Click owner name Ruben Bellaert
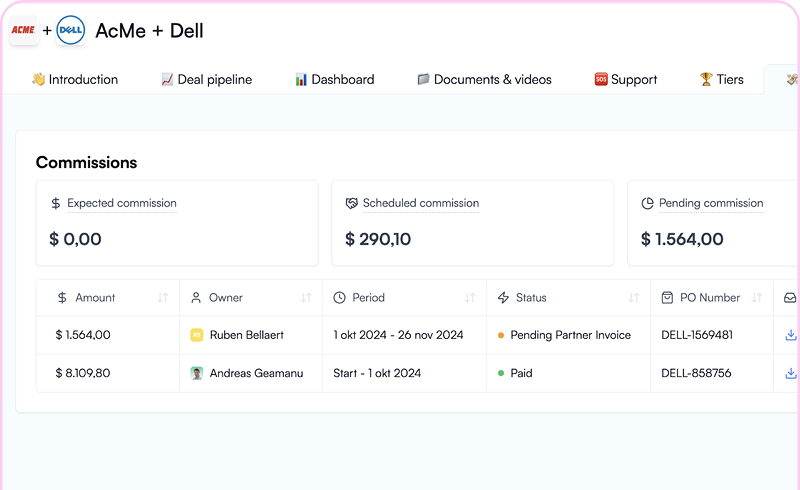The image size is (800, 490). [x=247, y=335]
